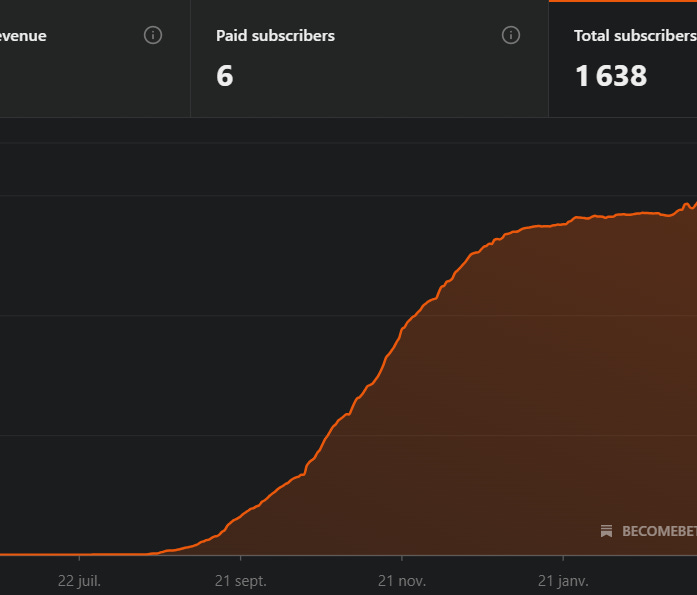Select the 21 nov. axis label
The image size is (697, 595).
(x=402, y=581)
